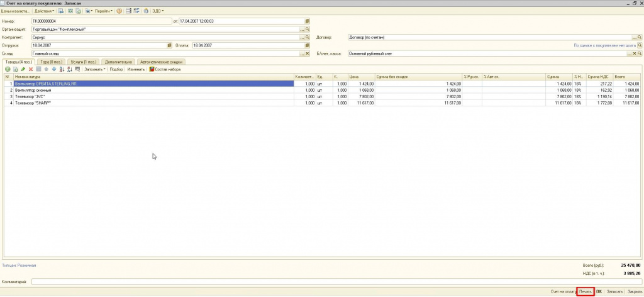This screenshot has width=644, height=297.
Task: Click the magnifier icon of the Организация field
Action: tap(307, 29)
